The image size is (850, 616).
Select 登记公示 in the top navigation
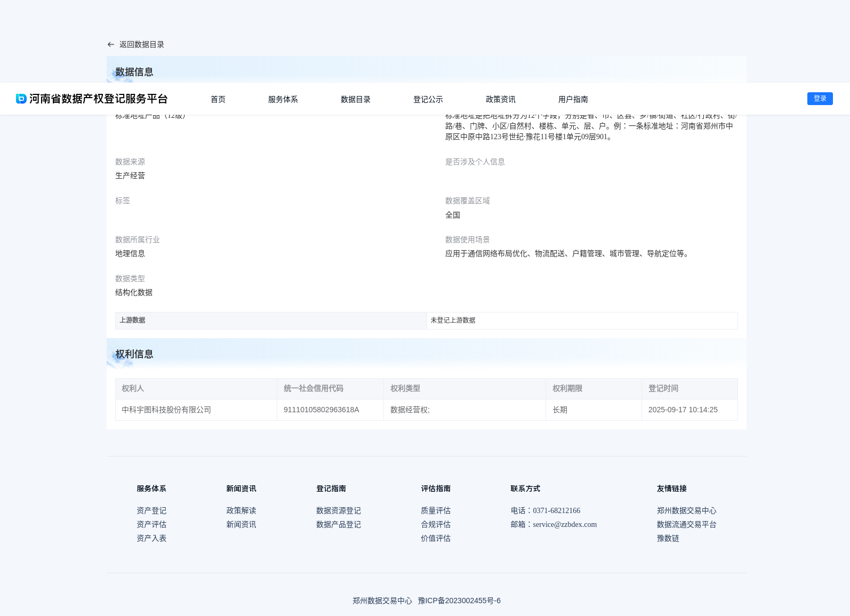(428, 99)
